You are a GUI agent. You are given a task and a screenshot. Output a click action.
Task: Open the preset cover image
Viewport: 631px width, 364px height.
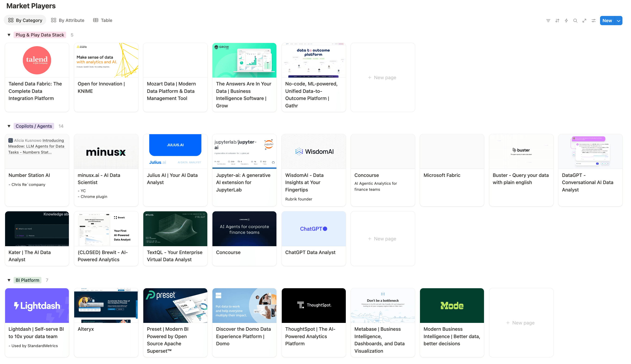[x=175, y=306]
